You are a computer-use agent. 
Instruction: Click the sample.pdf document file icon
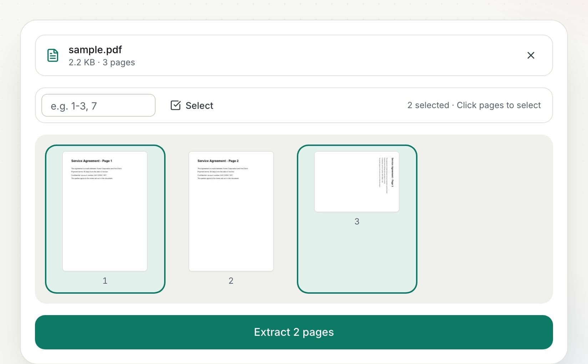pos(53,55)
